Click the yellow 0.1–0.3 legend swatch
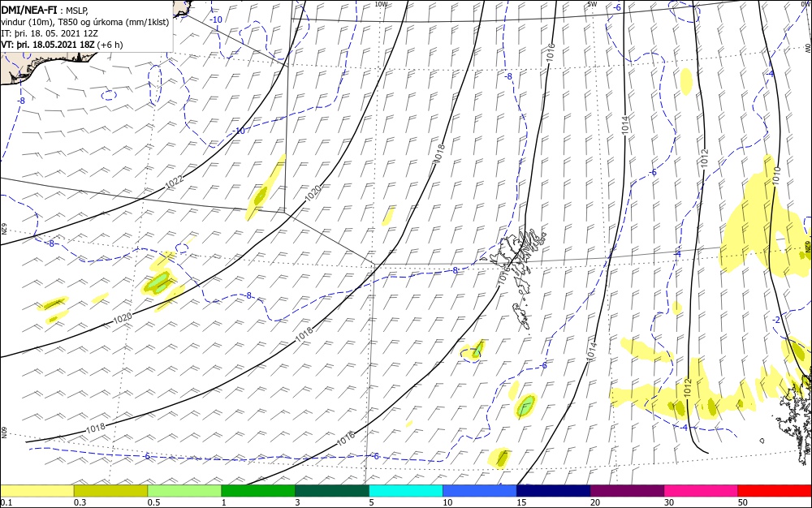The width and height of the screenshot is (812, 508). 37,490
